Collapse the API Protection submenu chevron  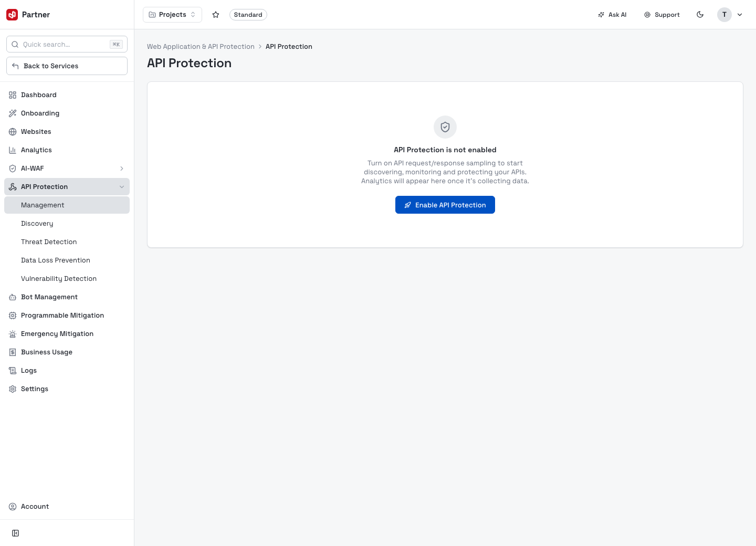point(122,187)
